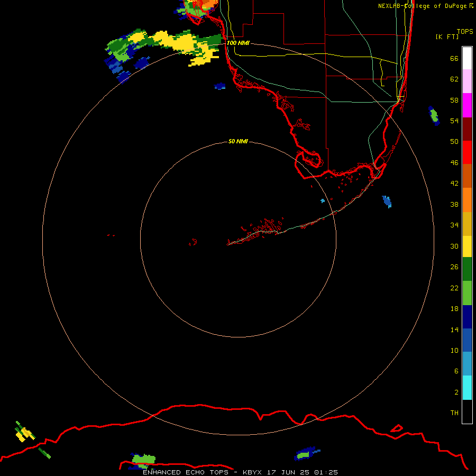Select the '58' scale label
Image resolution: width=476 pixels, height=476 pixels.
(x=454, y=100)
